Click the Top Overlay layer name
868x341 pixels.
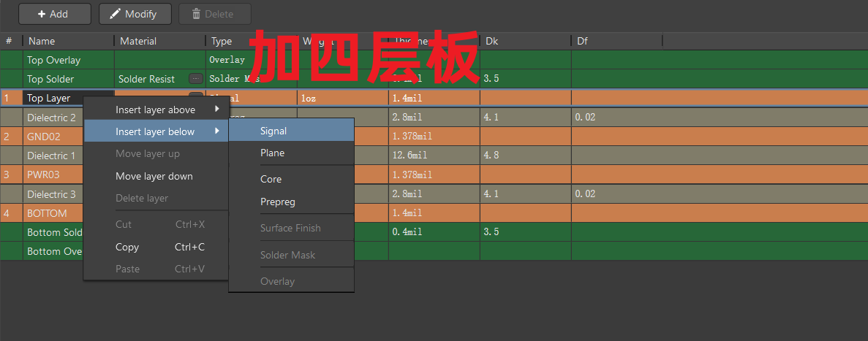pyautogui.click(x=53, y=60)
